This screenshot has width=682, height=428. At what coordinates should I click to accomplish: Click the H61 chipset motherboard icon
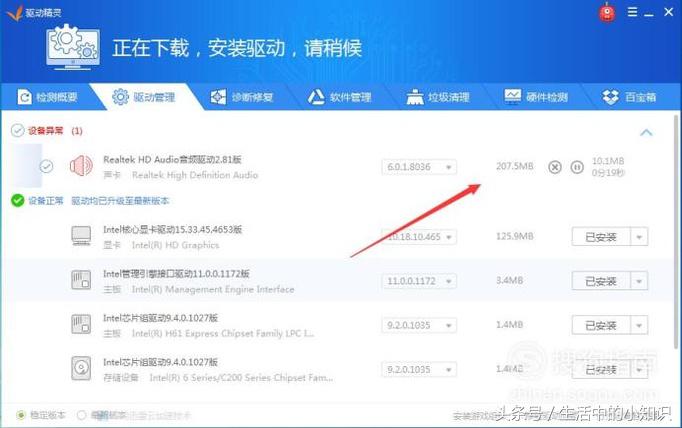pyautogui.click(x=81, y=324)
